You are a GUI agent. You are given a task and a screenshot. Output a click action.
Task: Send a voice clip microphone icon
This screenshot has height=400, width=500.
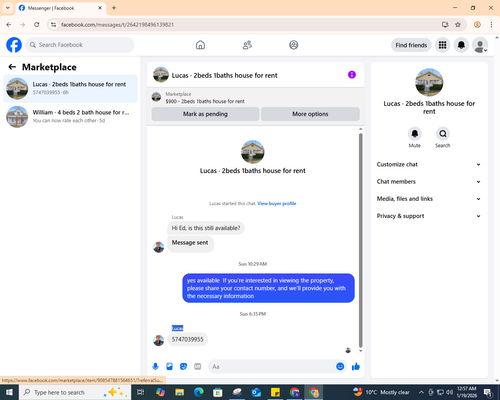[x=155, y=367]
